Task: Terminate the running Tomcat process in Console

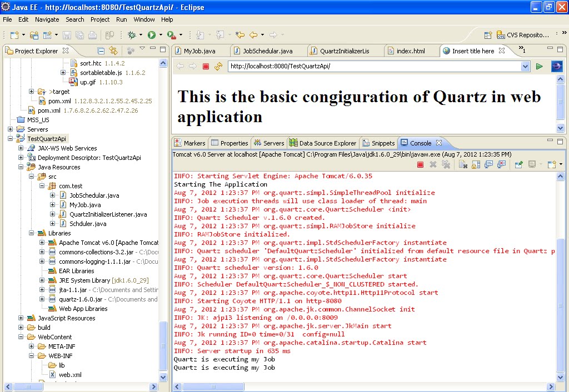Action: 421,165
